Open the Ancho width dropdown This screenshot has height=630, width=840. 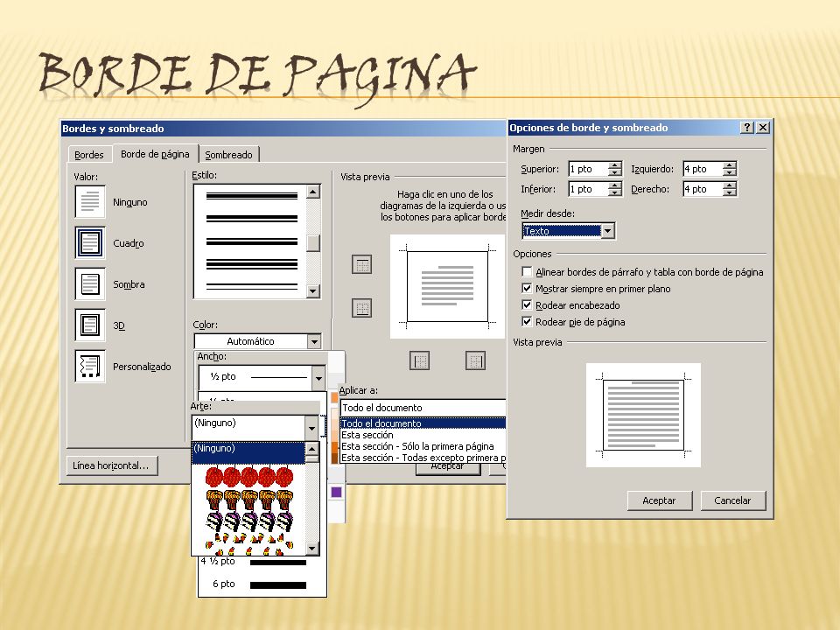click(x=318, y=377)
